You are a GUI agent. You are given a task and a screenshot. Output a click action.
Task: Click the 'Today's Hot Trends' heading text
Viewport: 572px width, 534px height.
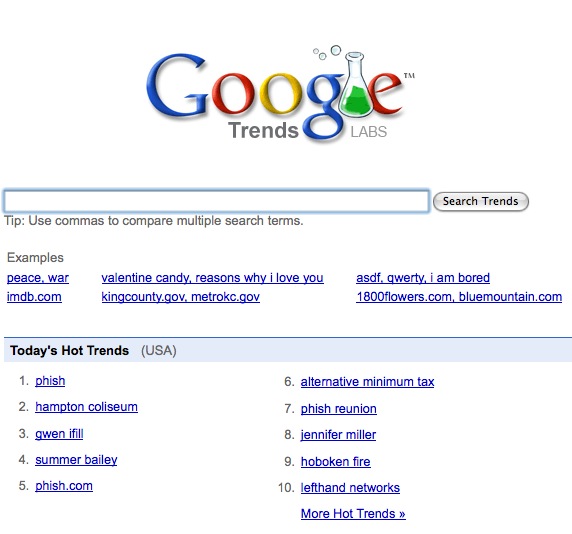[x=70, y=351]
